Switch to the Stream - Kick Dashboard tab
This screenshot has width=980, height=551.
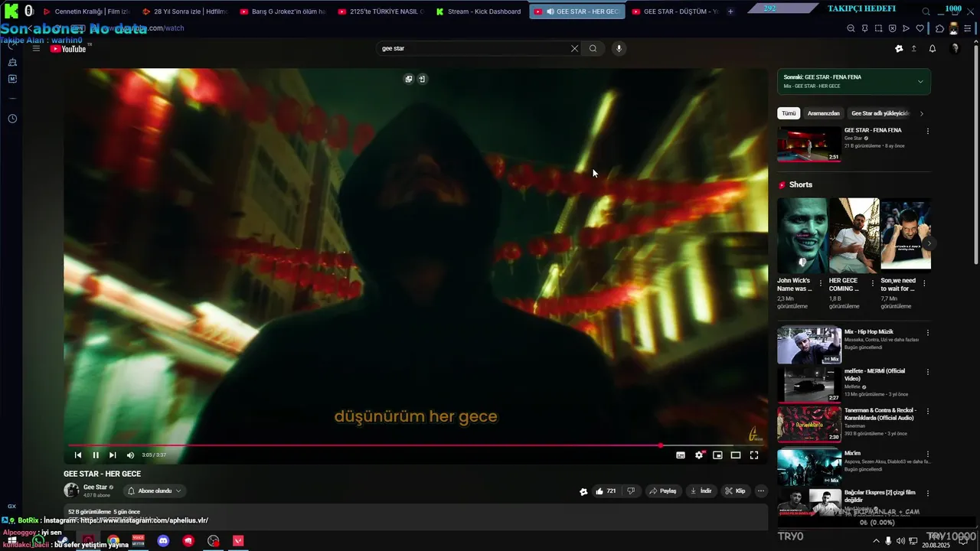pos(479,11)
